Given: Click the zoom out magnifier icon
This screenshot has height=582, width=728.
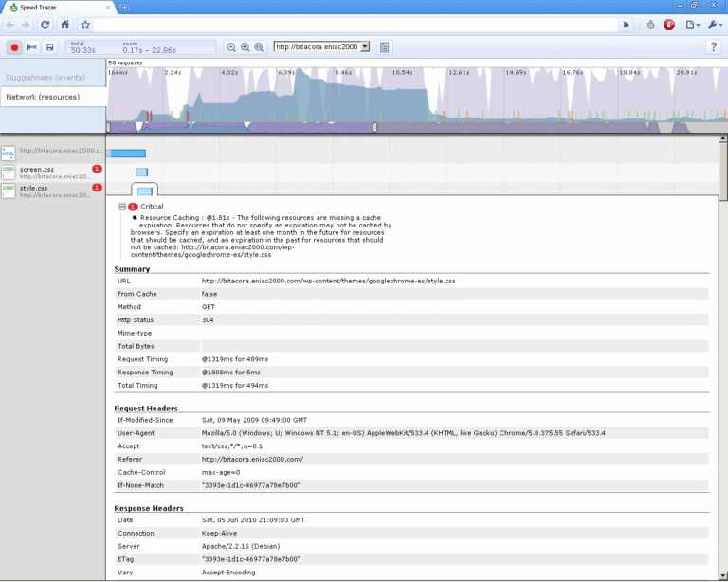Looking at the screenshot, I should pos(230,46).
